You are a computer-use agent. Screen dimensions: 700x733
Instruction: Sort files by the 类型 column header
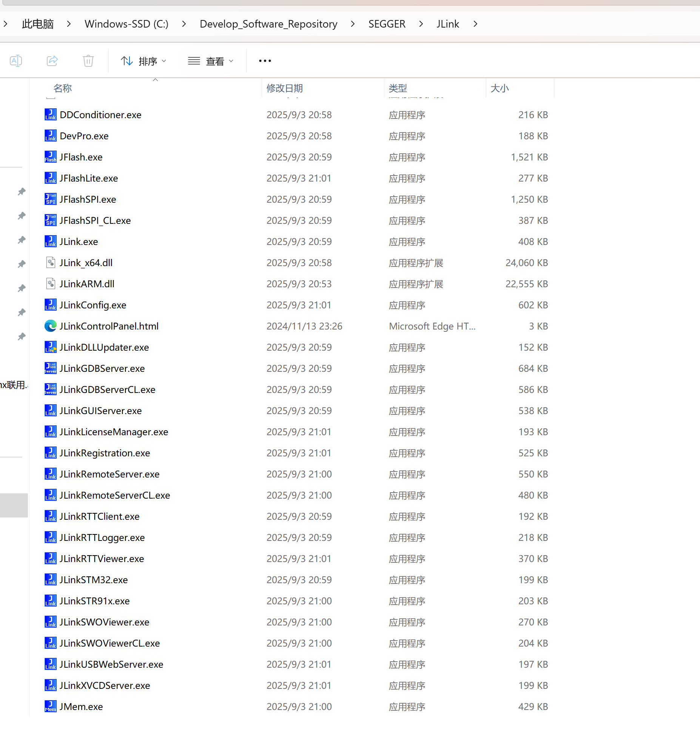click(398, 88)
